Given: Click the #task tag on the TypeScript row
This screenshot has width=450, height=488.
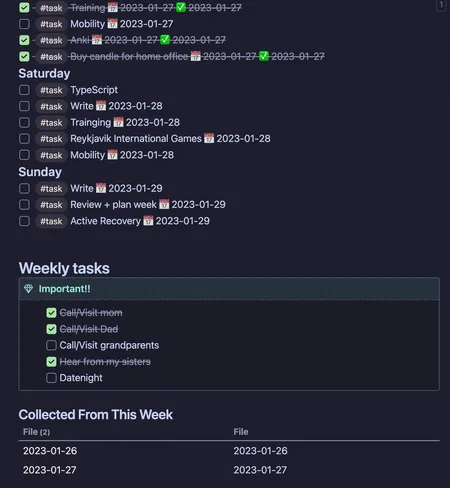Looking at the screenshot, I should point(51,90).
